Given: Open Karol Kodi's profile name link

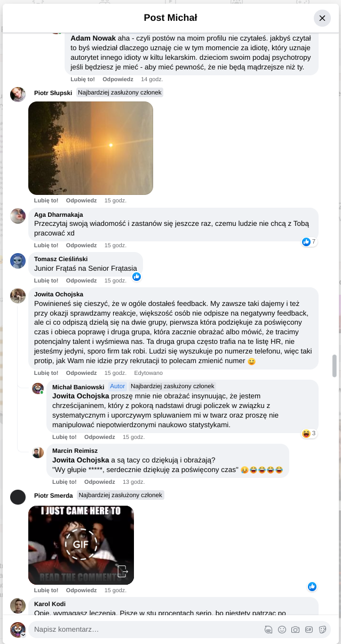Looking at the screenshot, I should pos(49,604).
